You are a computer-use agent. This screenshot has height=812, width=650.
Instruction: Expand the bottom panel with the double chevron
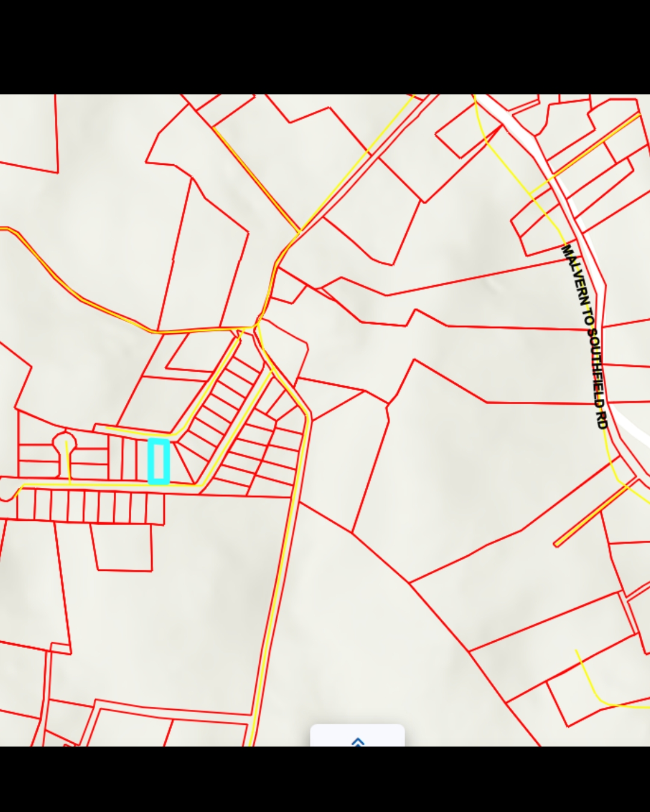click(357, 741)
